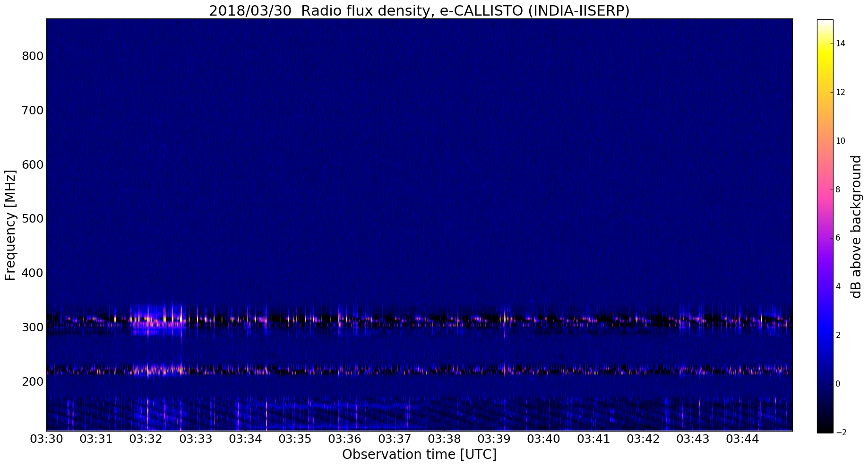
Task: Click the 03:42 time tick label
Action: (x=643, y=439)
